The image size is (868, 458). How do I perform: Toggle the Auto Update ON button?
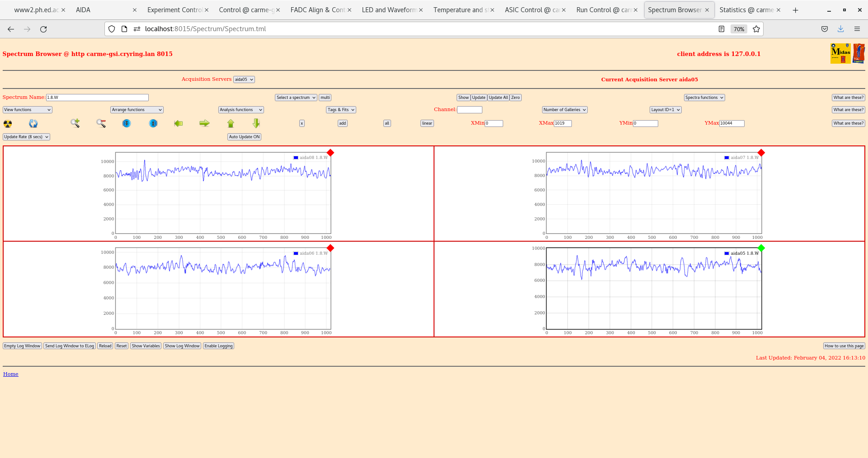[x=244, y=137]
